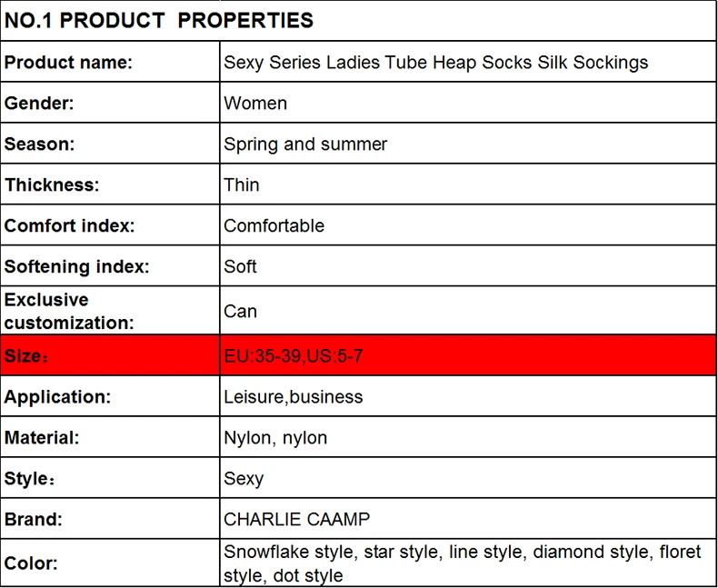Click the Thickness label
The height and width of the screenshot is (588, 718).
pyautogui.click(x=52, y=184)
